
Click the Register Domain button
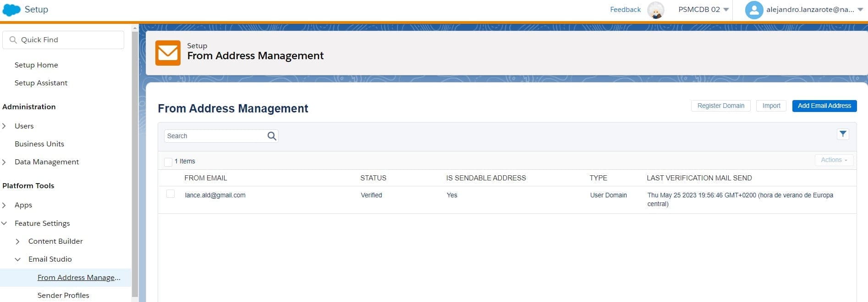[x=720, y=106]
